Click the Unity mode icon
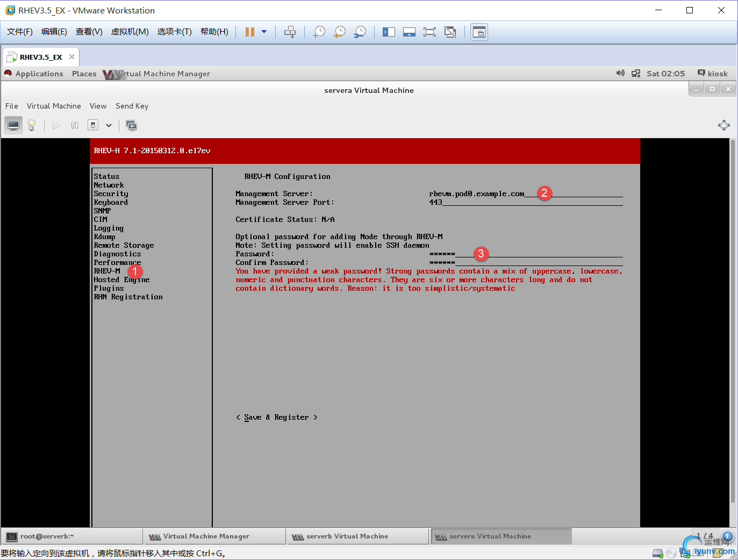Screen dimensions: 738x560 [450, 32]
